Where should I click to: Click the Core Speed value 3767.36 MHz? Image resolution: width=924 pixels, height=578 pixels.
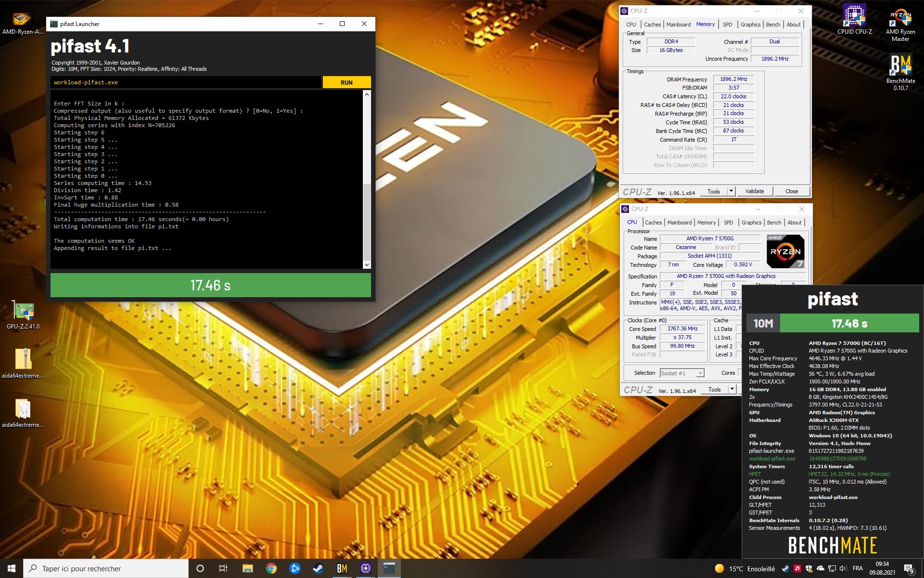tap(682, 328)
